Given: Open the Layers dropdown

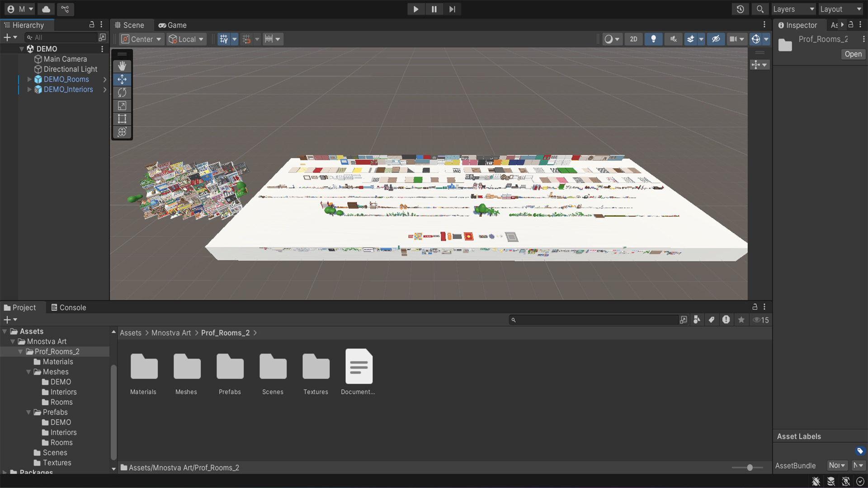Looking at the screenshot, I should click(x=793, y=9).
